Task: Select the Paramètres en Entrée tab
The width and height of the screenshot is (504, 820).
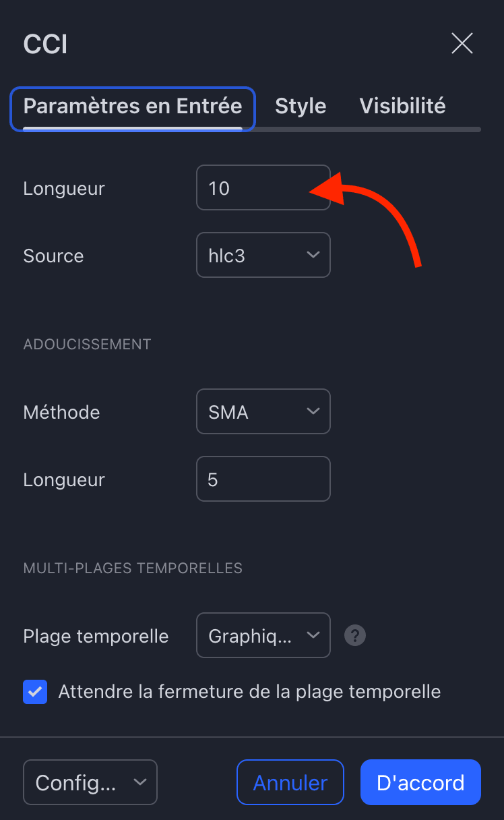Action: point(132,106)
